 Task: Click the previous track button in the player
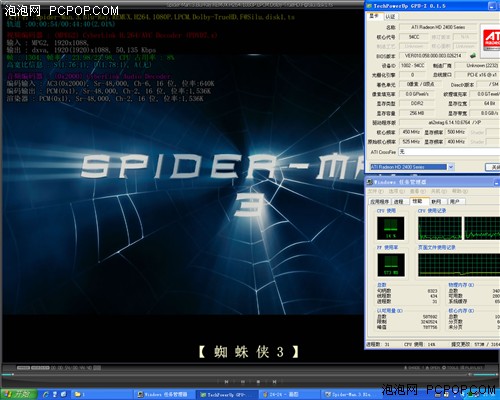[226, 381]
